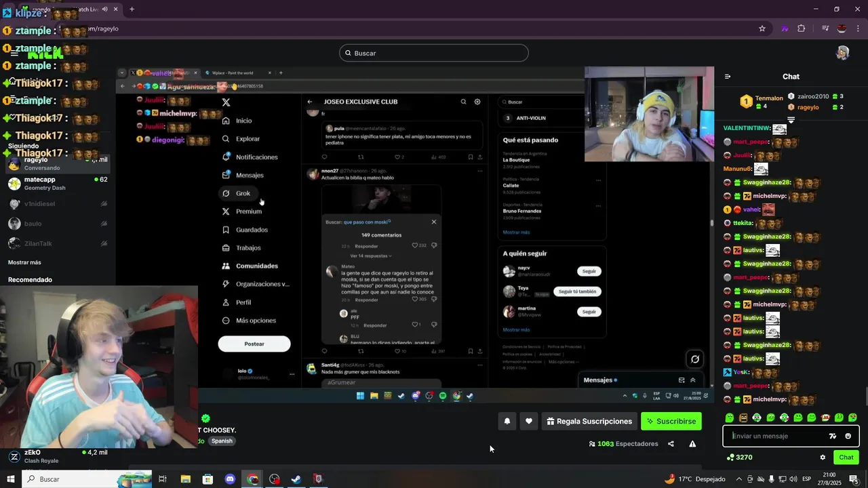Expand the chat leaderboard handle
This screenshot has height=488, width=868.
[791, 120]
